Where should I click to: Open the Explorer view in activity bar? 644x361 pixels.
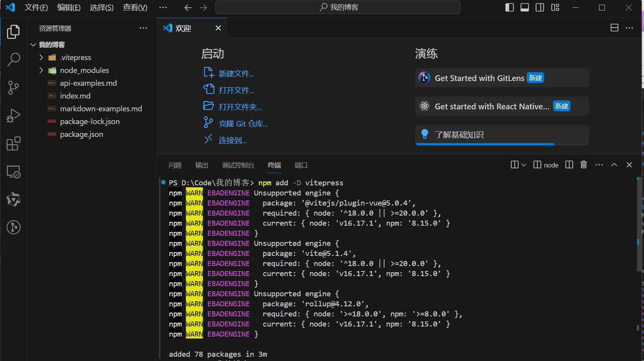(14, 31)
